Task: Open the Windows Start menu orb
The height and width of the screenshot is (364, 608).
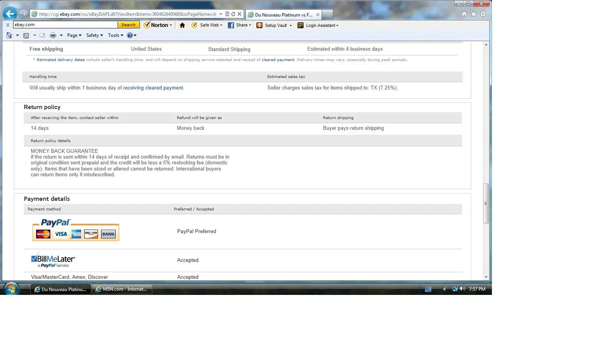Action: (x=11, y=289)
